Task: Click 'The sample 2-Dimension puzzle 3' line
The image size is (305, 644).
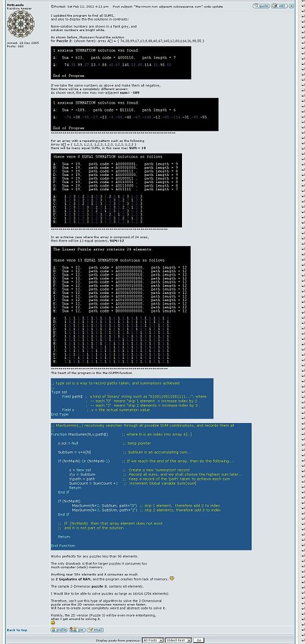Action: (x=97, y=586)
